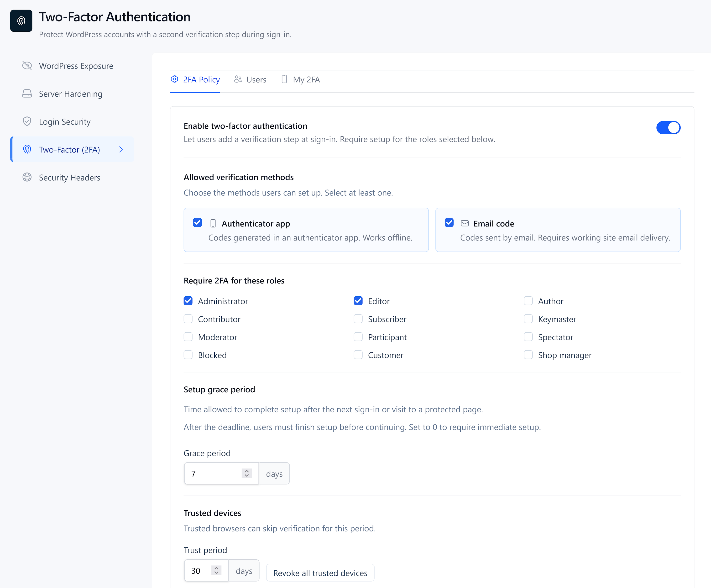Turn off Enable two-factor authentication switch
The width and height of the screenshot is (711, 588).
[668, 128]
